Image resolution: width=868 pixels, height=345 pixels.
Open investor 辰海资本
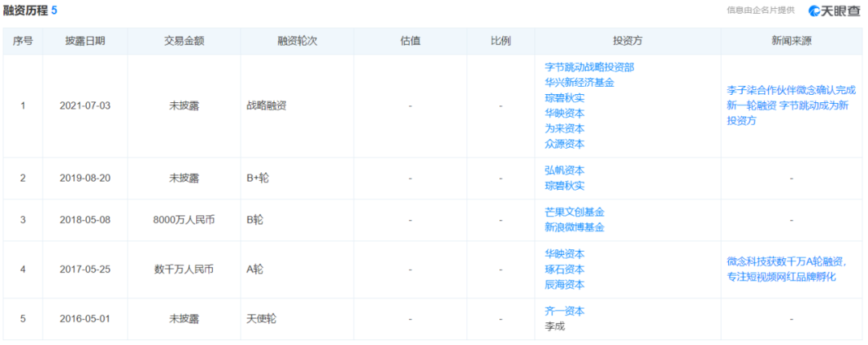click(x=565, y=285)
